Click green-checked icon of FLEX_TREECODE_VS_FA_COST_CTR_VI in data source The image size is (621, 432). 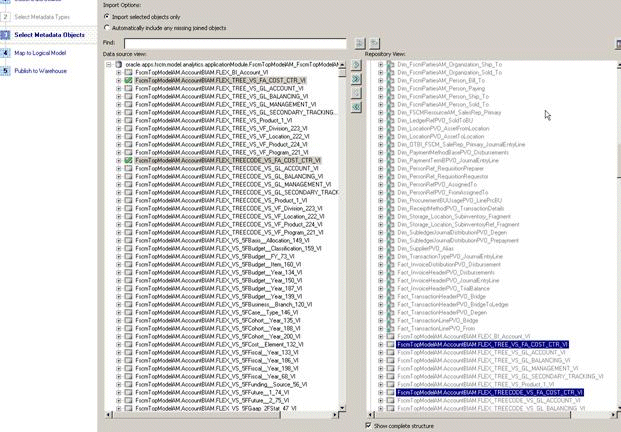[x=128, y=160]
